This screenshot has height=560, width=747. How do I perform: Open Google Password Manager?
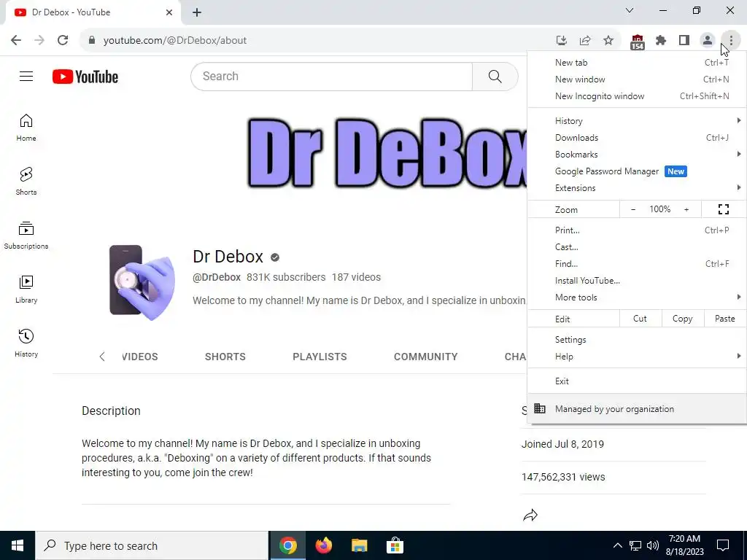click(x=637, y=171)
